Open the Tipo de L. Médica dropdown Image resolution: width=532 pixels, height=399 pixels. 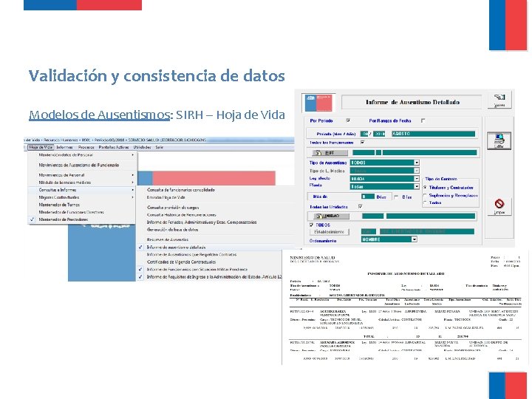coord(417,171)
